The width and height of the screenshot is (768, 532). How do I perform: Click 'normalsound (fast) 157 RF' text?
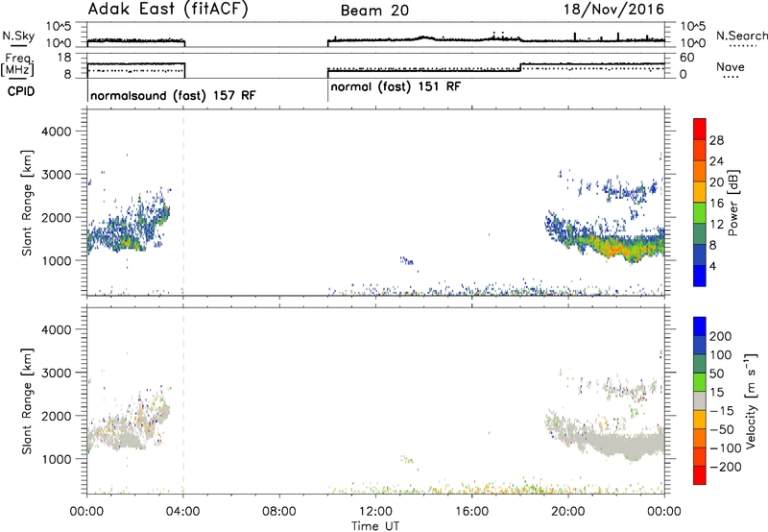pos(173,95)
